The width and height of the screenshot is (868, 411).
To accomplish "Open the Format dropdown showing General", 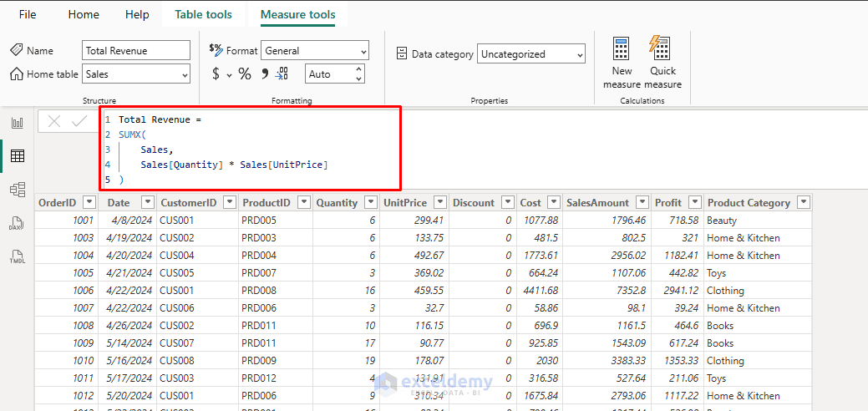I will click(314, 50).
